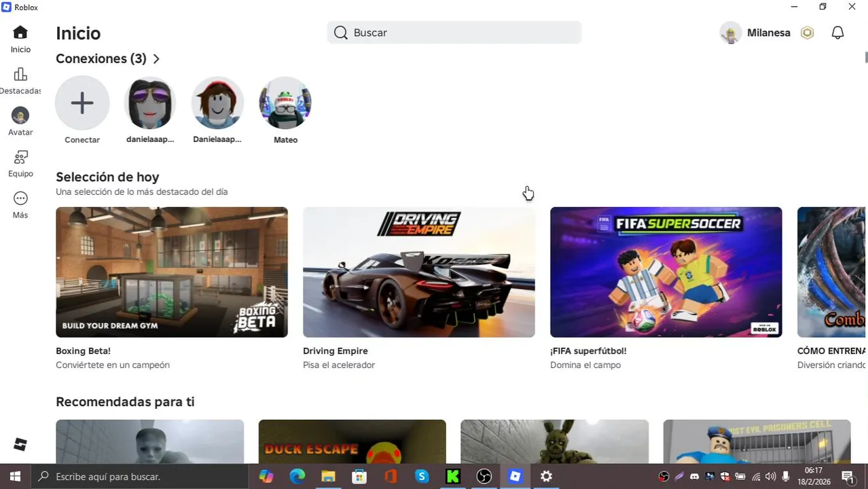Viewport: 868px width, 489px height.
Task: Open the gray-faced horror recommended game
Action: [x=150, y=441]
